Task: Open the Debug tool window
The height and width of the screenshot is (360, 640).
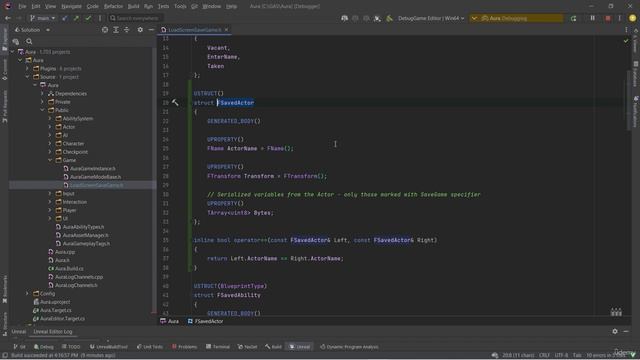Action: (x=43, y=347)
